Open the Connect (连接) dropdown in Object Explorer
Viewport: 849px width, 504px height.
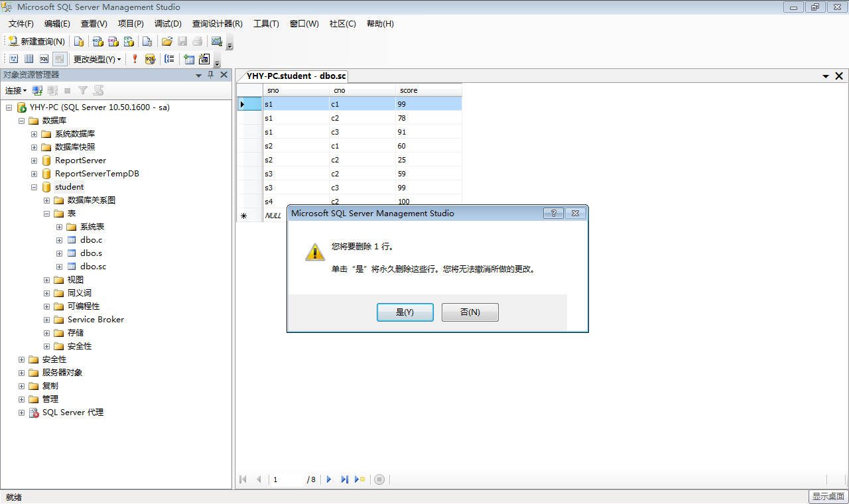click(x=16, y=90)
